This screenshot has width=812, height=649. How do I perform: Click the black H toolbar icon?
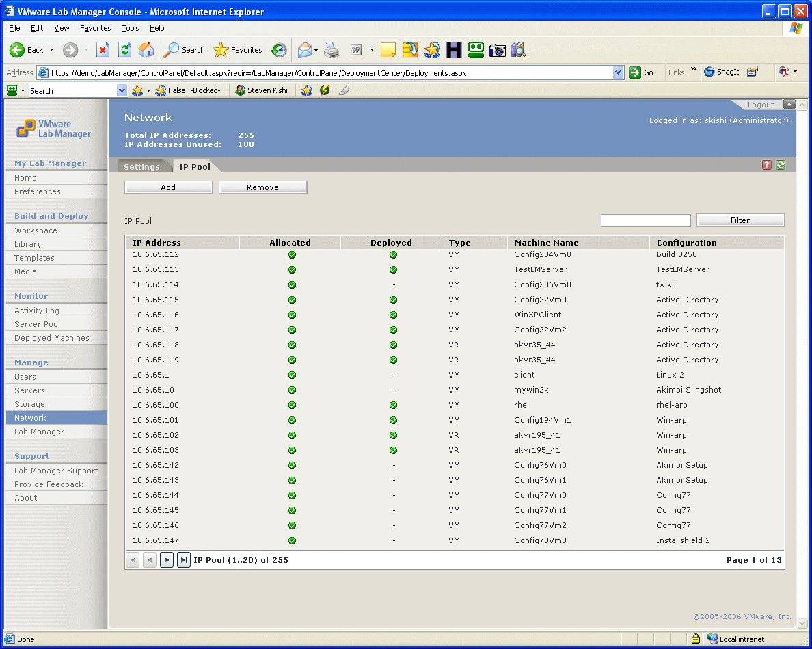click(454, 50)
